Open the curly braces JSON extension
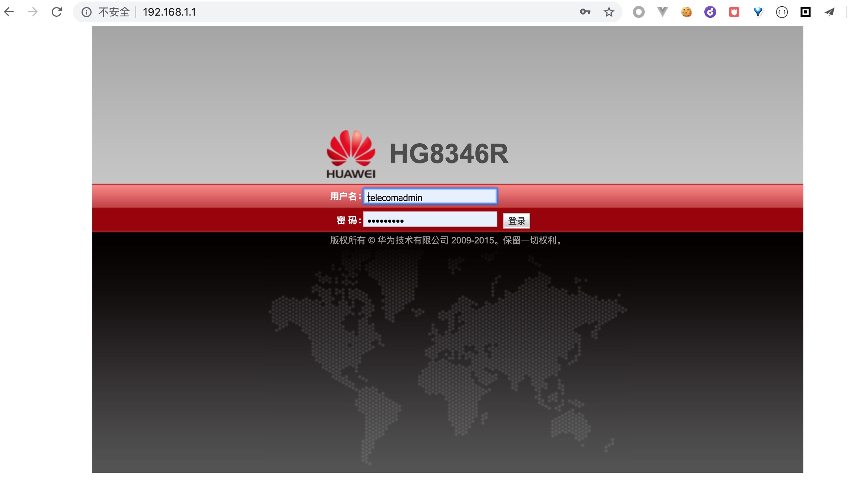854x504 pixels. 781,12
